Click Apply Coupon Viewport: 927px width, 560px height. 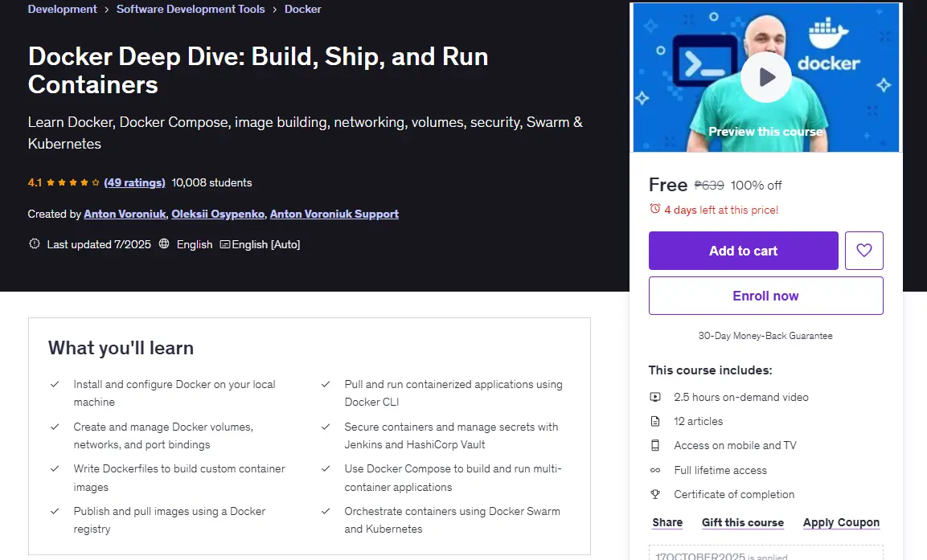point(841,522)
